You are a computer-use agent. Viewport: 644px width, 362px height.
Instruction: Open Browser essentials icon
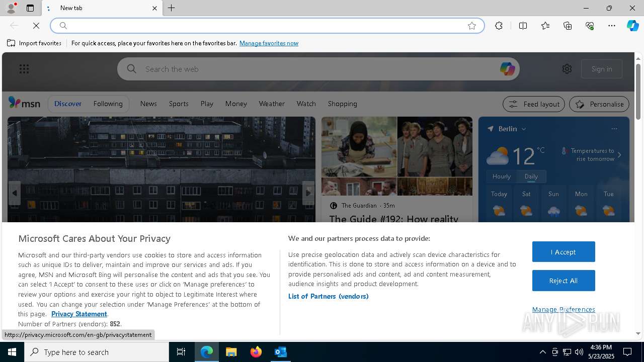590,26
